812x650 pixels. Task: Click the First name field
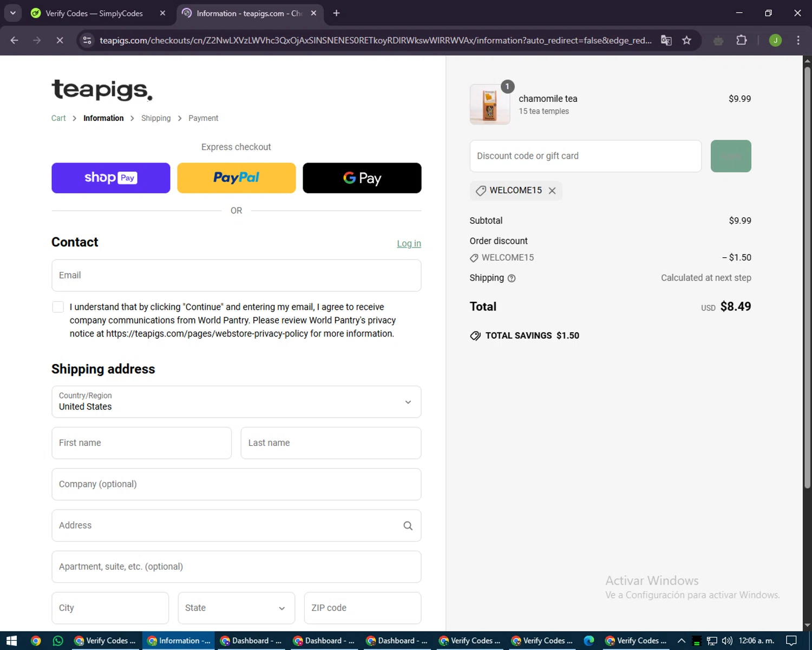click(x=142, y=443)
